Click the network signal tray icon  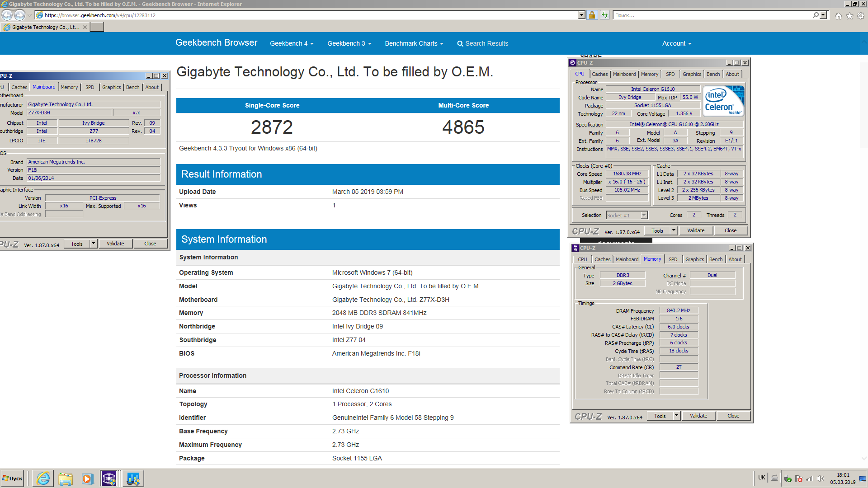(x=810, y=479)
